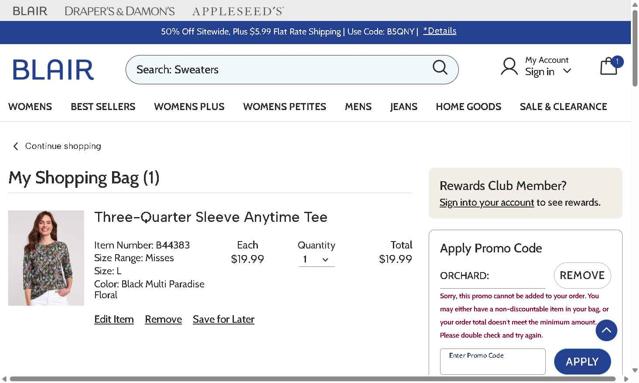This screenshot has height=383, width=639.
Task: Click the My Account label
Action: [x=546, y=60]
